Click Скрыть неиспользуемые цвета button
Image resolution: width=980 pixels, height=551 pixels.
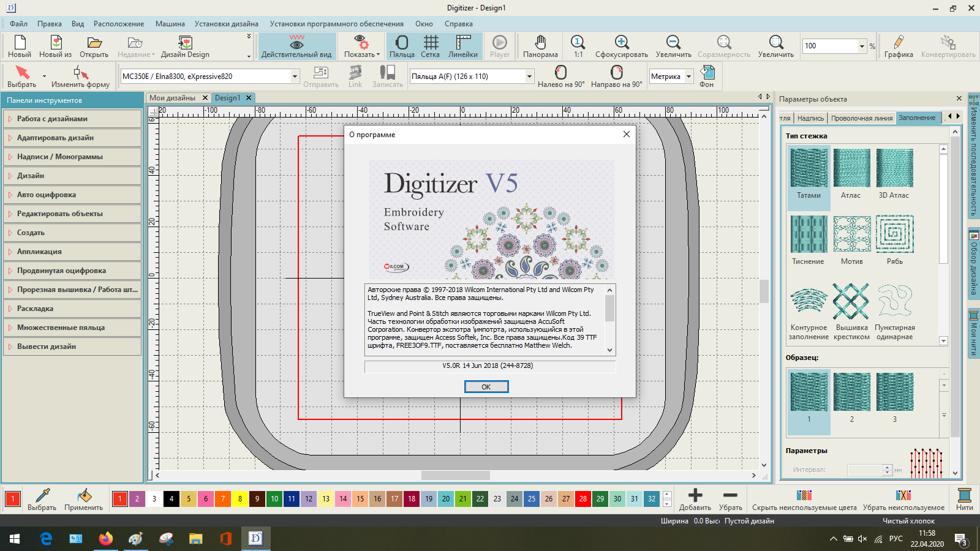(x=804, y=498)
